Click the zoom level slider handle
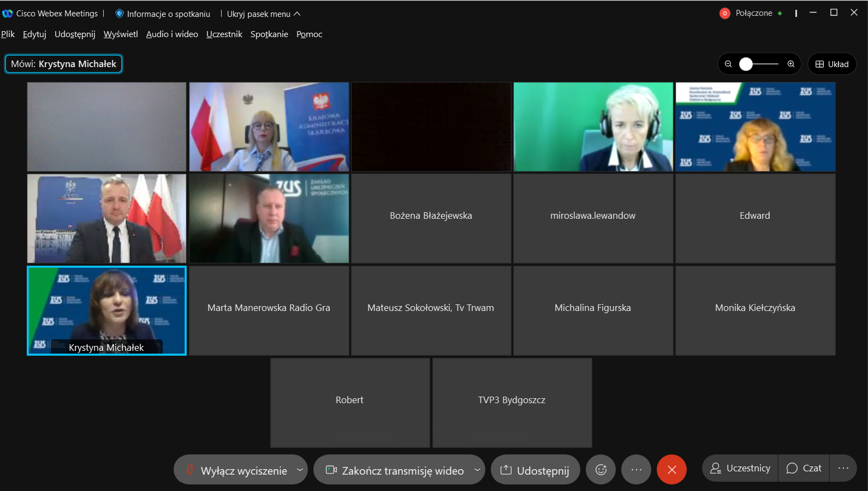 point(746,64)
